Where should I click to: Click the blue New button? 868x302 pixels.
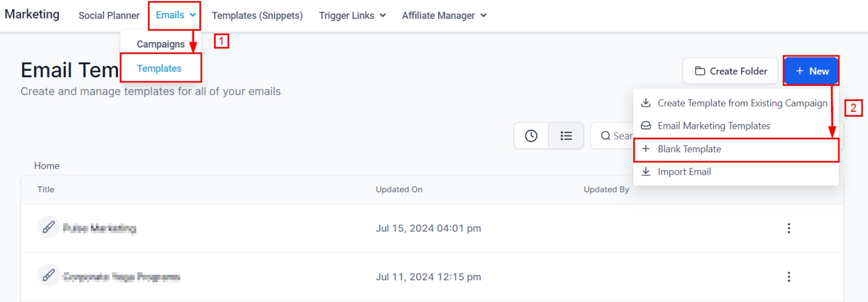point(811,71)
